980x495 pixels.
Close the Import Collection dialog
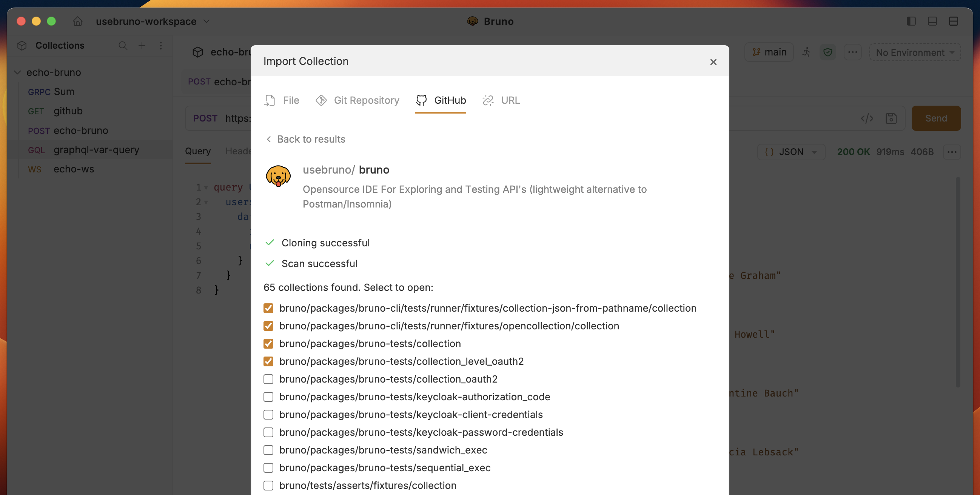pyautogui.click(x=713, y=62)
